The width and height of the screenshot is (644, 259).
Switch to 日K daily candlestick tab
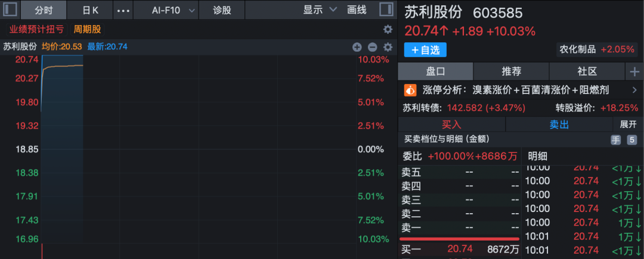[x=90, y=10]
